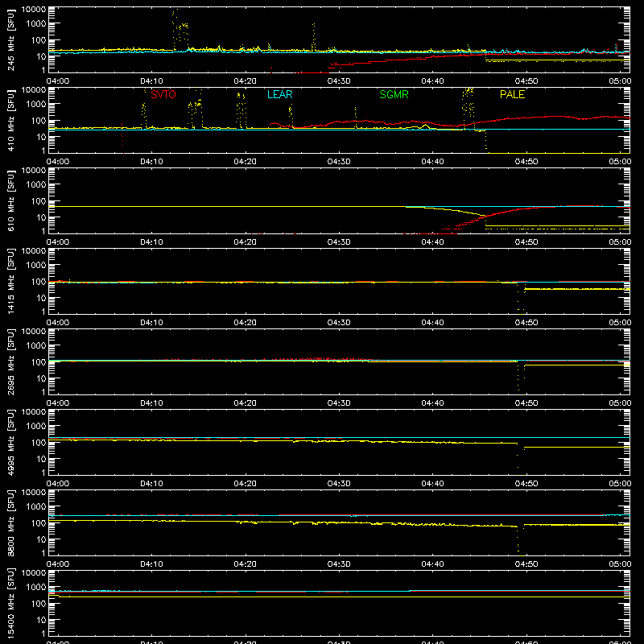Click the 100 tick value on 610 MHz axis

39,201
